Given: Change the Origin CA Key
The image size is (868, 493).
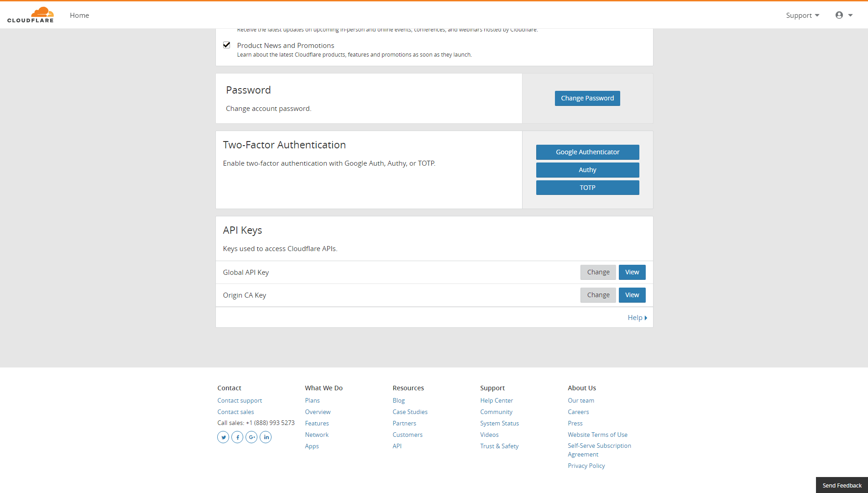Looking at the screenshot, I should [x=598, y=295].
